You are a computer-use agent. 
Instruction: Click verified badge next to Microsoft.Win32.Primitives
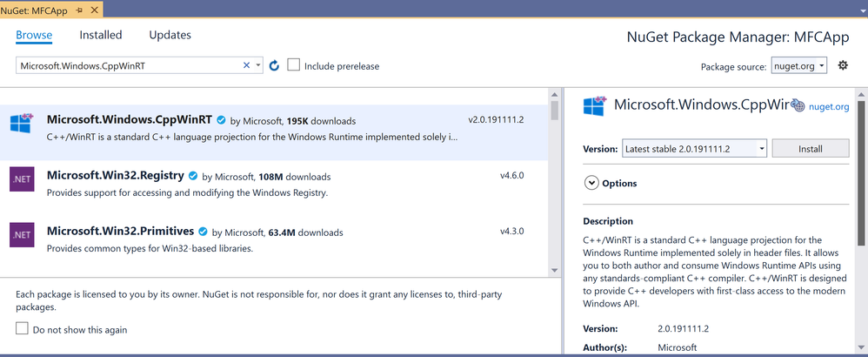[204, 231]
